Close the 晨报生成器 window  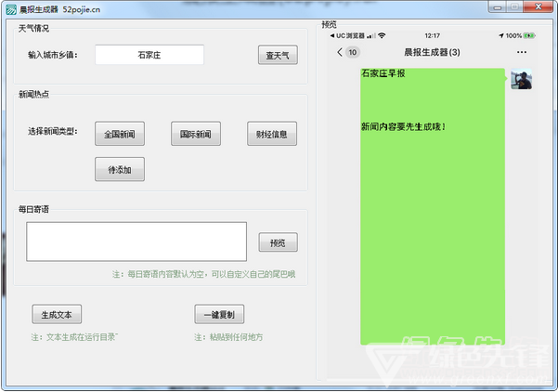(x=539, y=7)
